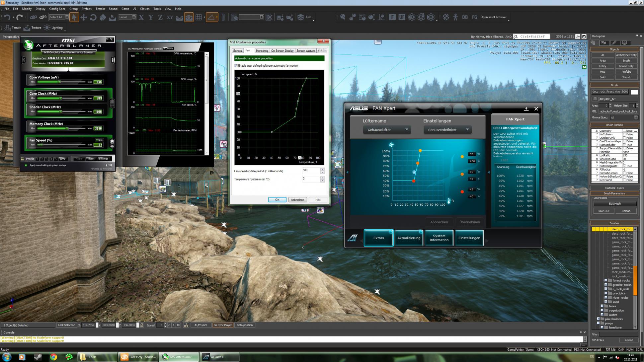Toggle the NoCollision False checkbox

[624, 134]
